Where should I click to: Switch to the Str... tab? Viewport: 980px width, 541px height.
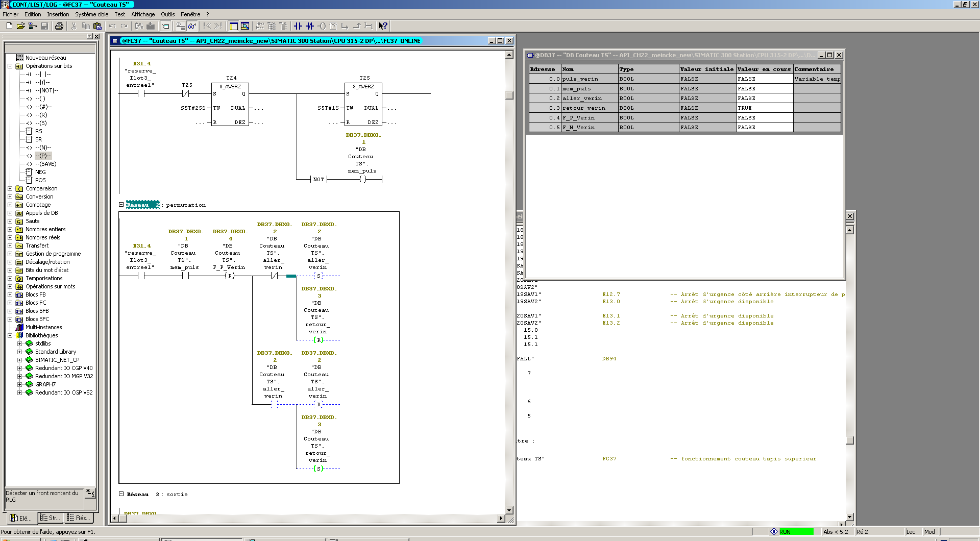point(51,518)
